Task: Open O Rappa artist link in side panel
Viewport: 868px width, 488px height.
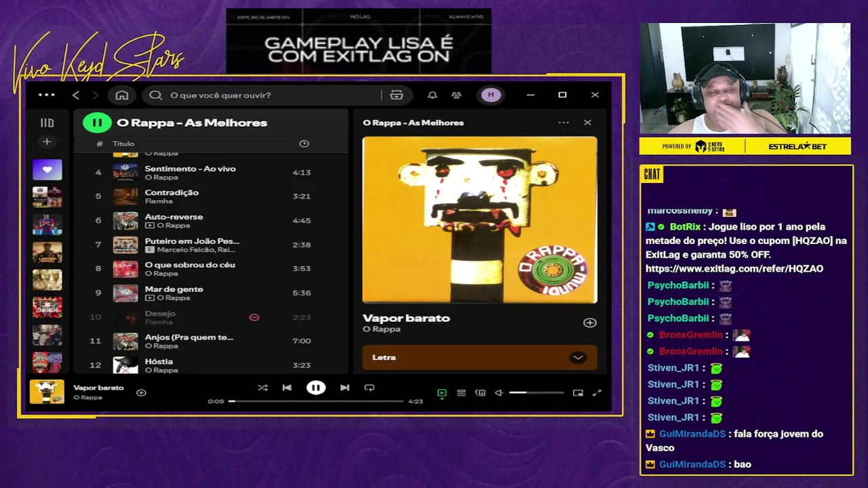Action: (x=381, y=329)
